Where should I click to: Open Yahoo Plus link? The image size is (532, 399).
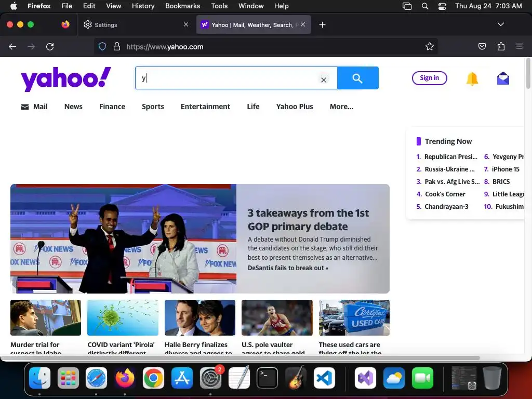[x=295, y=107]
